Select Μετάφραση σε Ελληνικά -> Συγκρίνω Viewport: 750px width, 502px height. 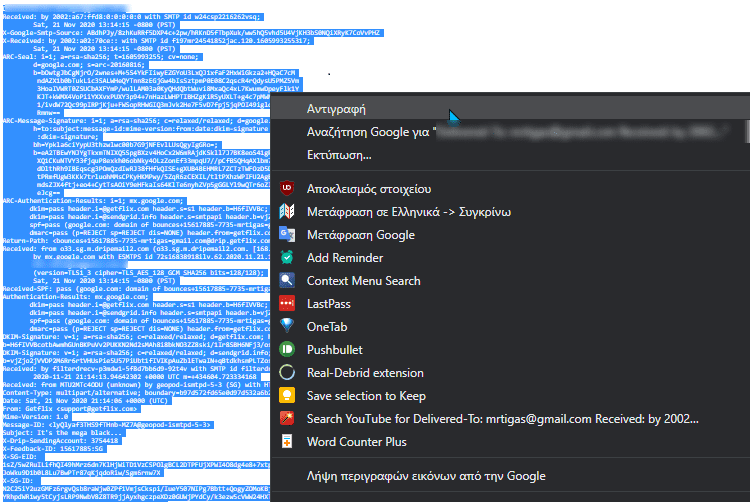tap(510, 212)
